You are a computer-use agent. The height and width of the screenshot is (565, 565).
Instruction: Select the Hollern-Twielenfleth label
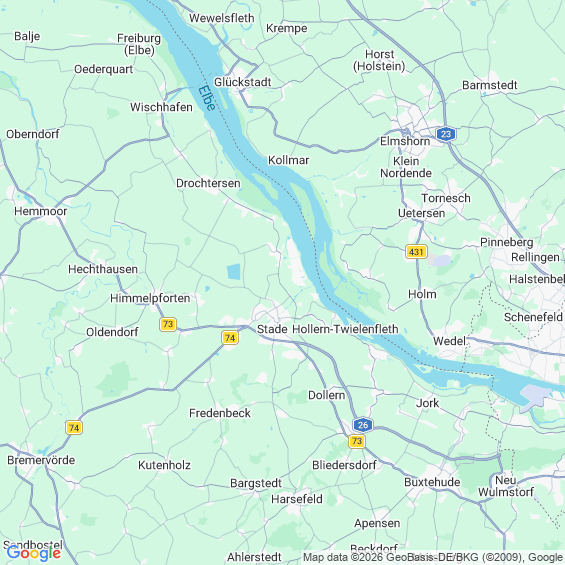345,329
